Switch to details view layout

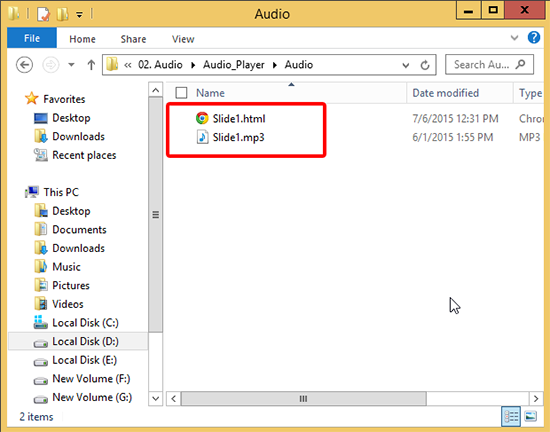pos(511,416)
